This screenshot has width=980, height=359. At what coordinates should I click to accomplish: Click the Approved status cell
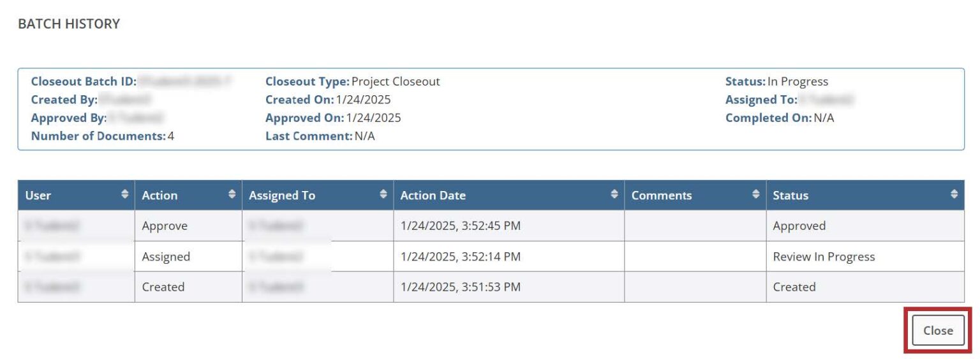799,226
